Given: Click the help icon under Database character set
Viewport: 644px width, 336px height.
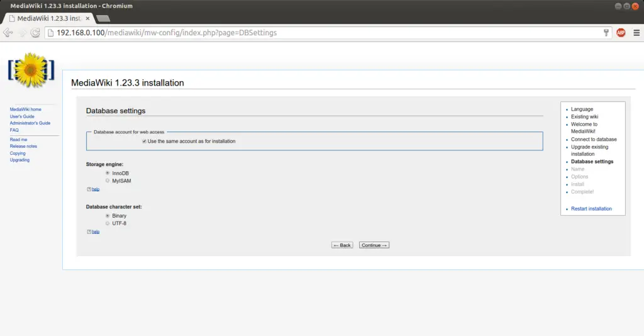Looking at the screenshot, I should [89, 232].
